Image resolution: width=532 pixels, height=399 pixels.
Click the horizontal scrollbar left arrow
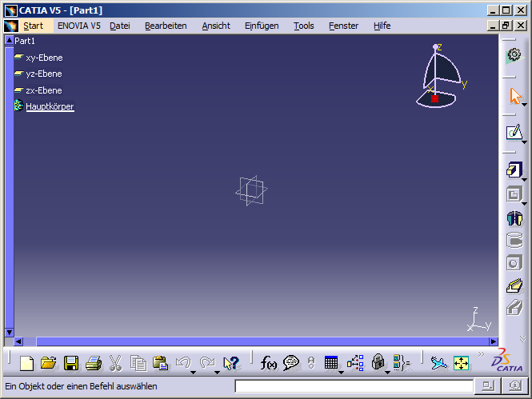click(18, 341)
